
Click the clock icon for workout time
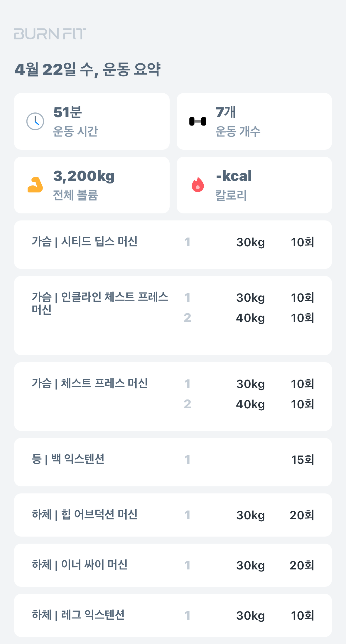[x=35, y=121]
